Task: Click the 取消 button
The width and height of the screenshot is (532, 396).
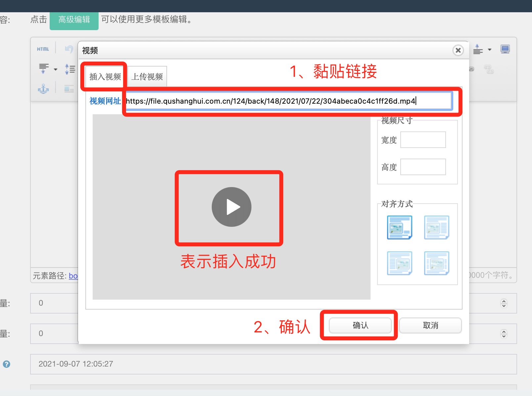Action: [x=430, y=325]
